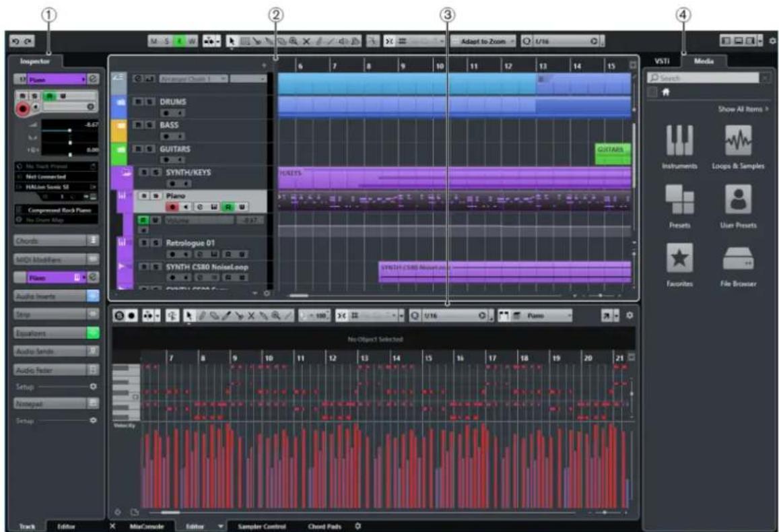779x532 pixels.
Task: Switch to the VSTi tab
Action: [x=662, y=61]
